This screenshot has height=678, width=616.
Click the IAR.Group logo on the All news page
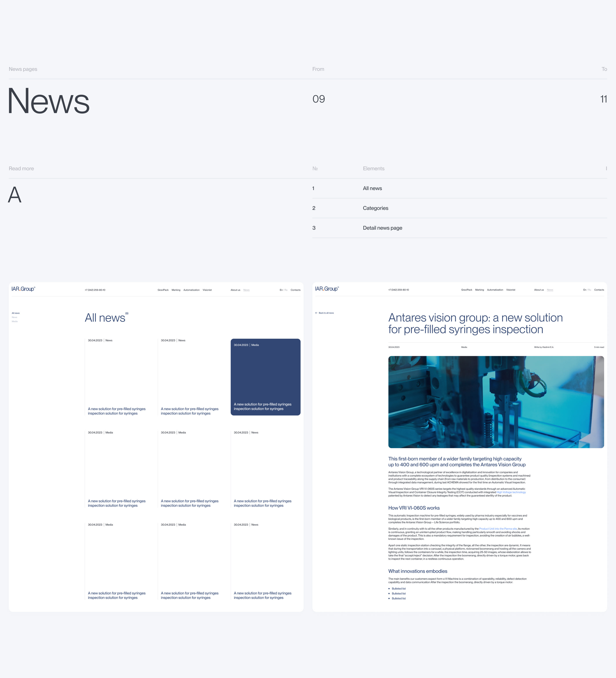23,289
